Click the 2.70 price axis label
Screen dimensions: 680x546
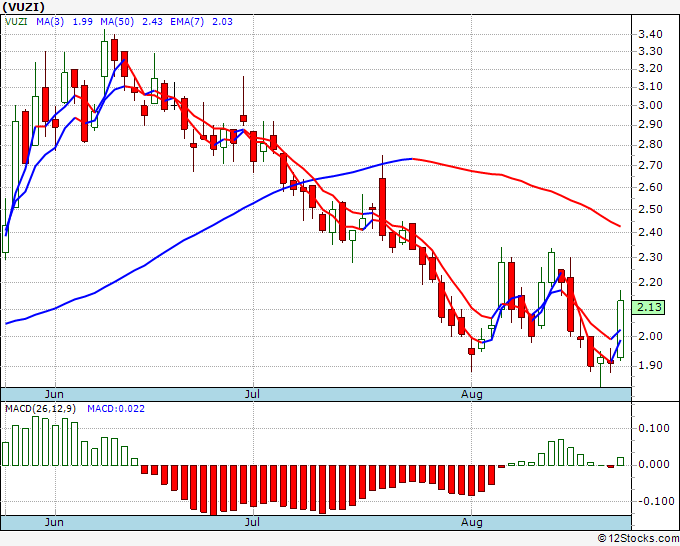(x=650, y=165)
